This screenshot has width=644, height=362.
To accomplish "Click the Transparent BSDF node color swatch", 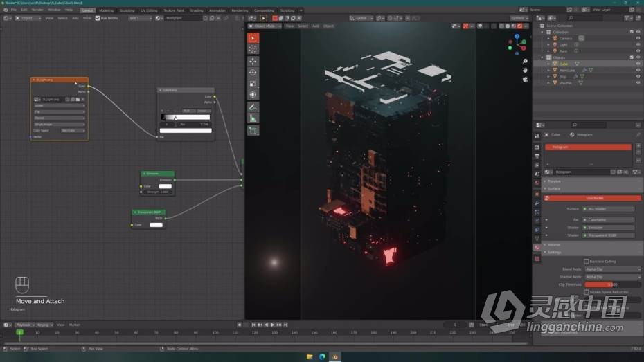I will pos(156,225).
